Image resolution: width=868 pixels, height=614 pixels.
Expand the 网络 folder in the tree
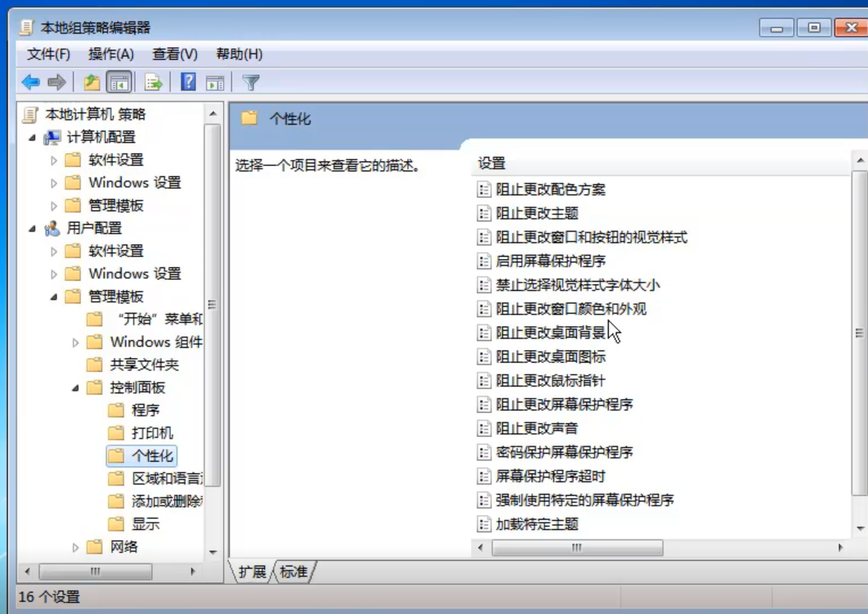pyautogui.click(x=75, y=547)
